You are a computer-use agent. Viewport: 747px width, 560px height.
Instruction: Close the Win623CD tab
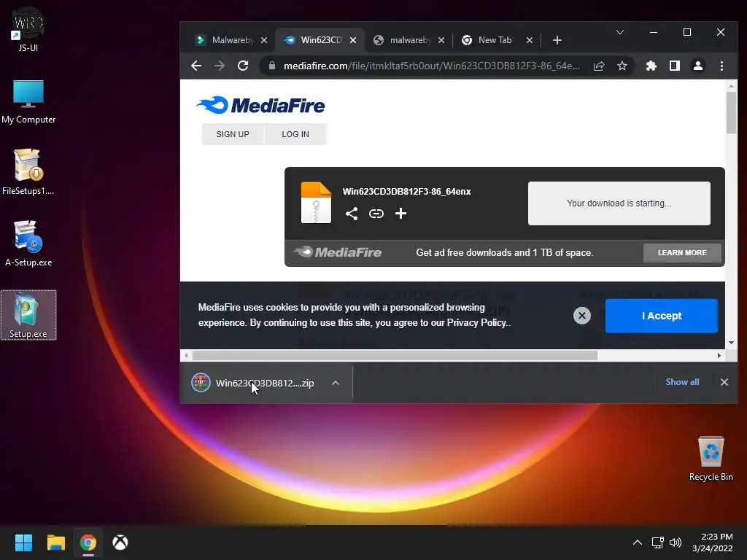click(353, 41)
